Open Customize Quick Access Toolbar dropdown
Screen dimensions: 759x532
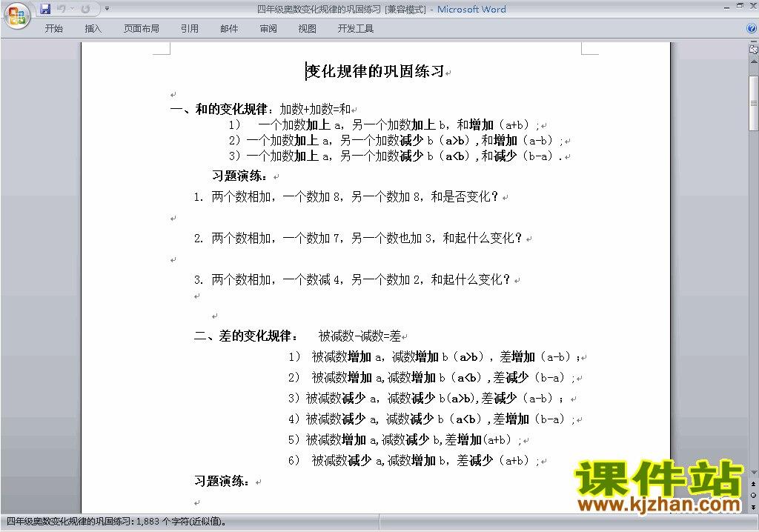pos(107,9)
